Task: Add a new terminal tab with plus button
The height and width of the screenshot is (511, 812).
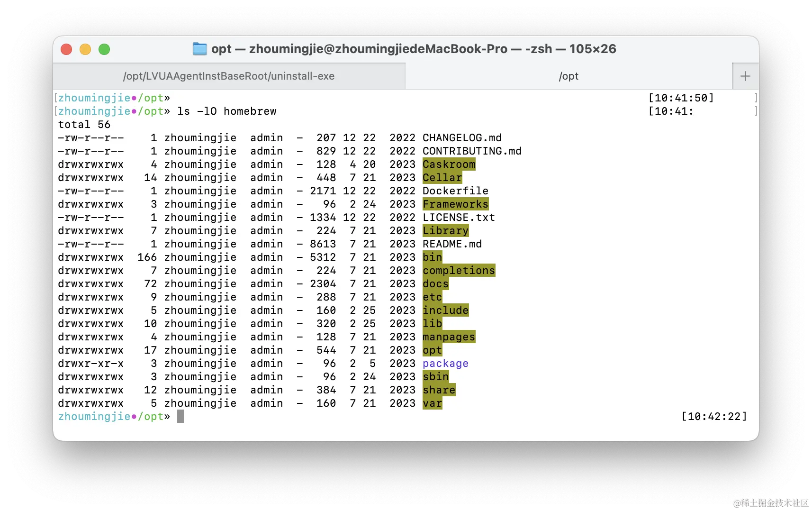Action: point(745,76)
